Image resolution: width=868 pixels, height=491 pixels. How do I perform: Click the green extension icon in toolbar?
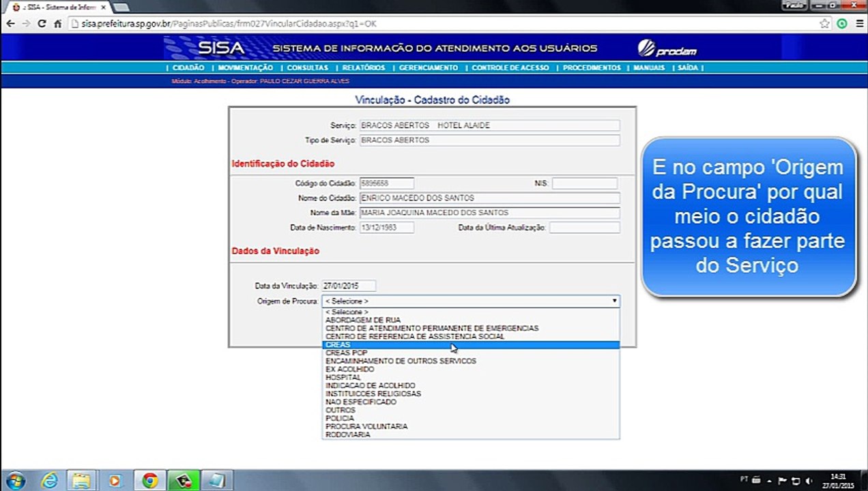pyautogui.click(x=842, y=24)
